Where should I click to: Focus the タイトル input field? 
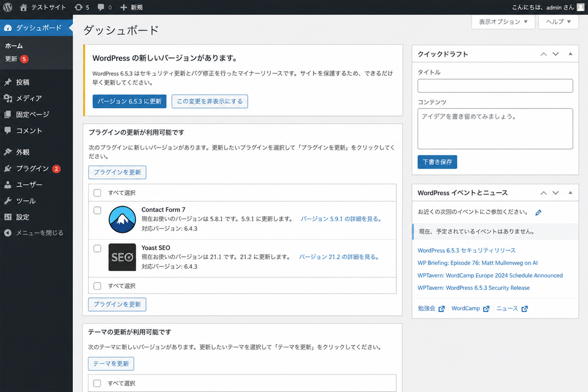click(495, 86)
